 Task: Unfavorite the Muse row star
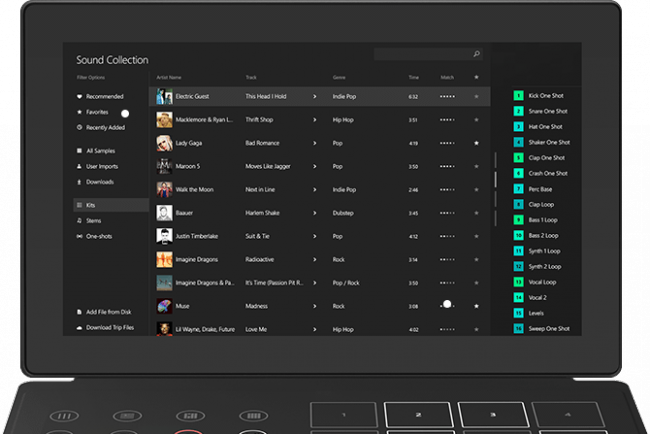pyautogui.click(x=476, y=306)
